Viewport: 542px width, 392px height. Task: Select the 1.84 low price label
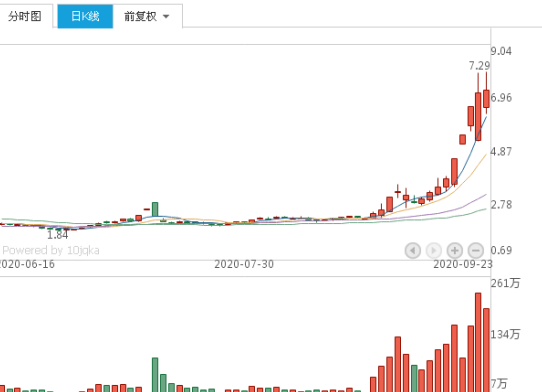tap(57, 235)
